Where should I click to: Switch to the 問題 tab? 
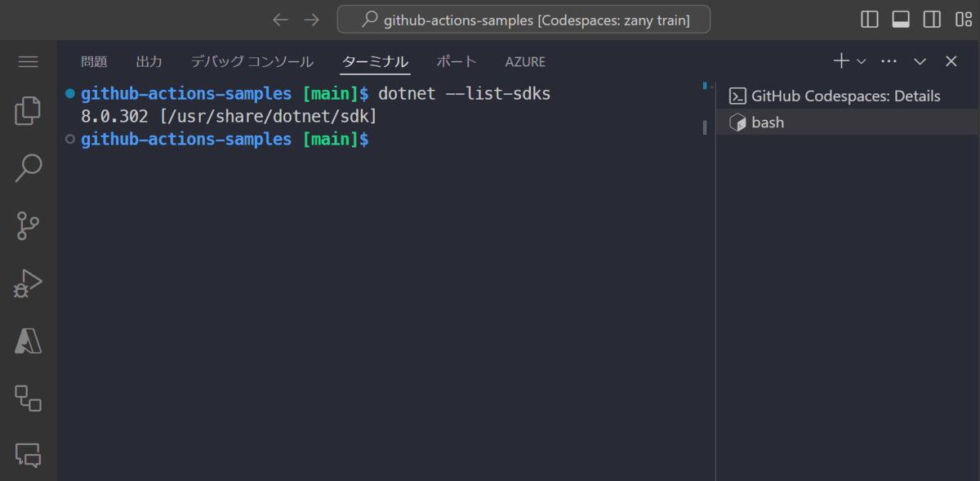94,61
